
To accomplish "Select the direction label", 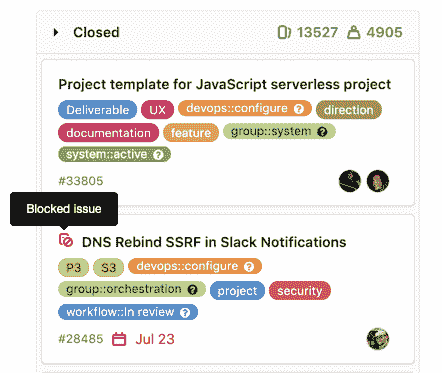I will (x=349, y=110).
